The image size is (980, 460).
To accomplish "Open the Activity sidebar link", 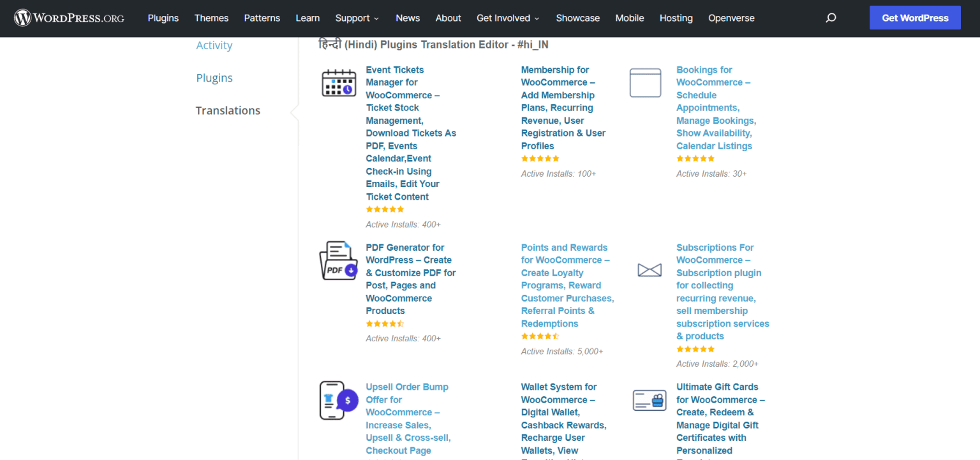I will [214, 45].
